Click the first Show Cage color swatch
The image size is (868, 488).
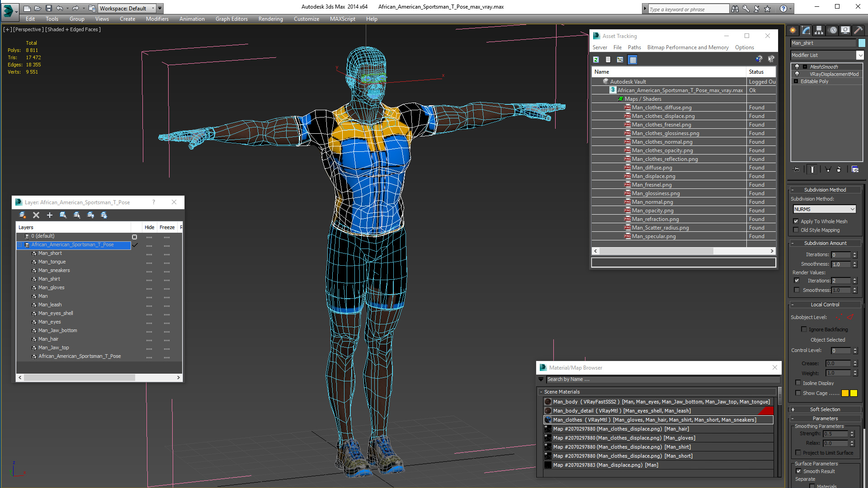(845, 393)
